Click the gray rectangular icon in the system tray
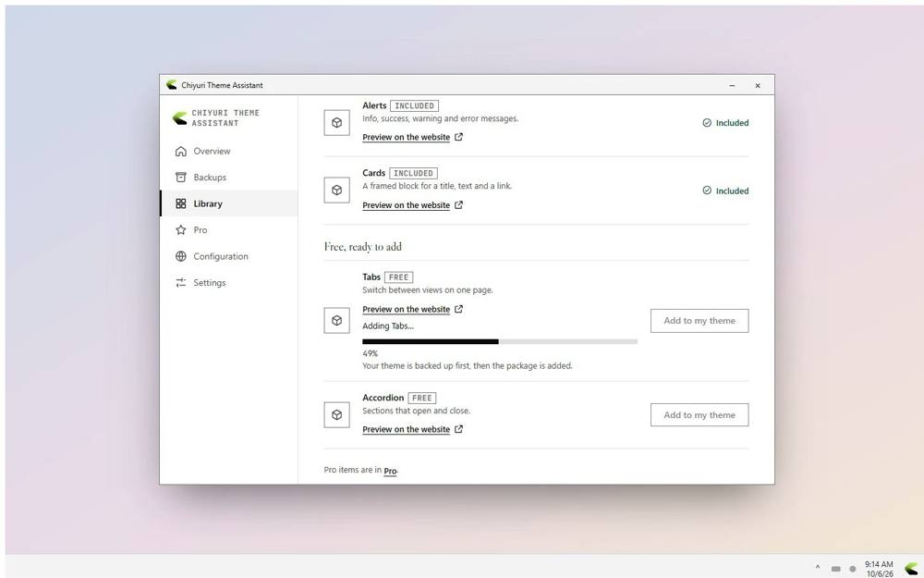This screenshot has height=578, width=924. point(835,569)
